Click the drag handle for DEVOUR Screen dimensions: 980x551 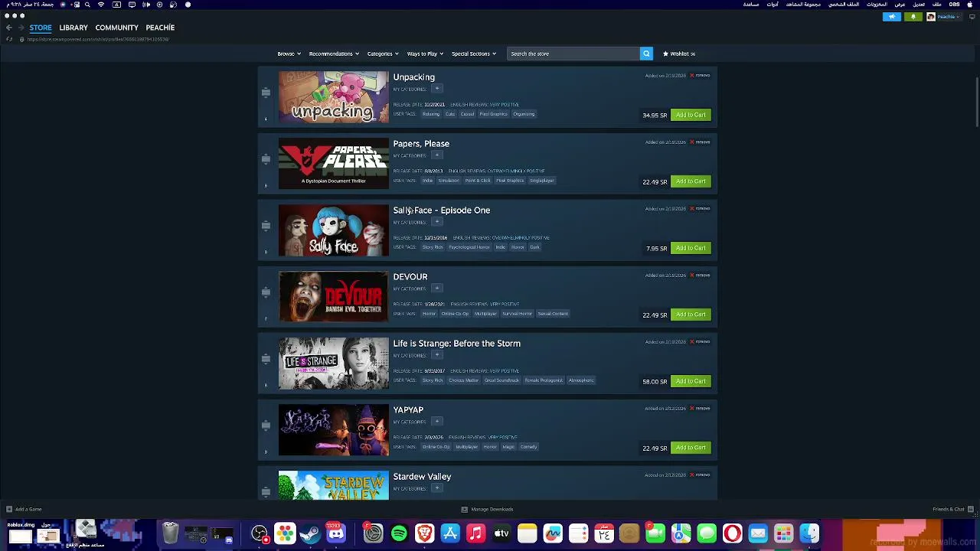pyautogui.click(x=266, y=292)
